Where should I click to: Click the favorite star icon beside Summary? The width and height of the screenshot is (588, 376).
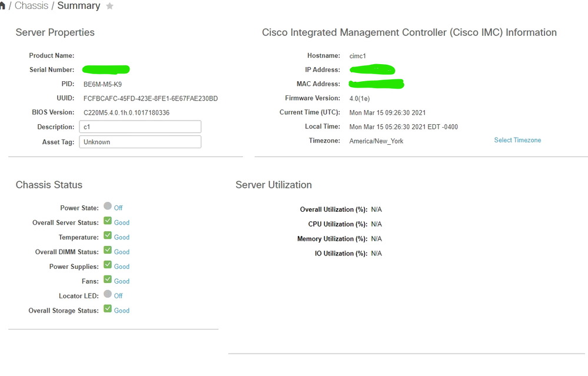109,6
